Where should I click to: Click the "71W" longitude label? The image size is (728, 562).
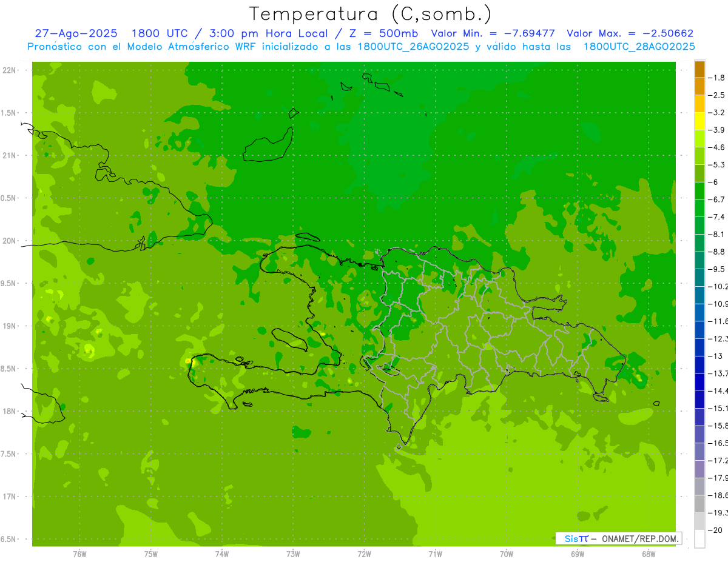click(435, 554)
